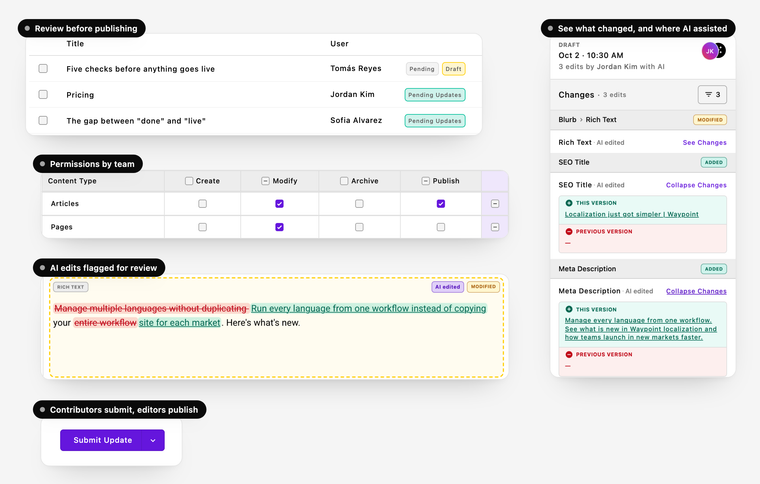The width and height of the screenshot is (760, 484).
Task: Toggle the Archive column header checkbox
Action: tap(344, 181)
